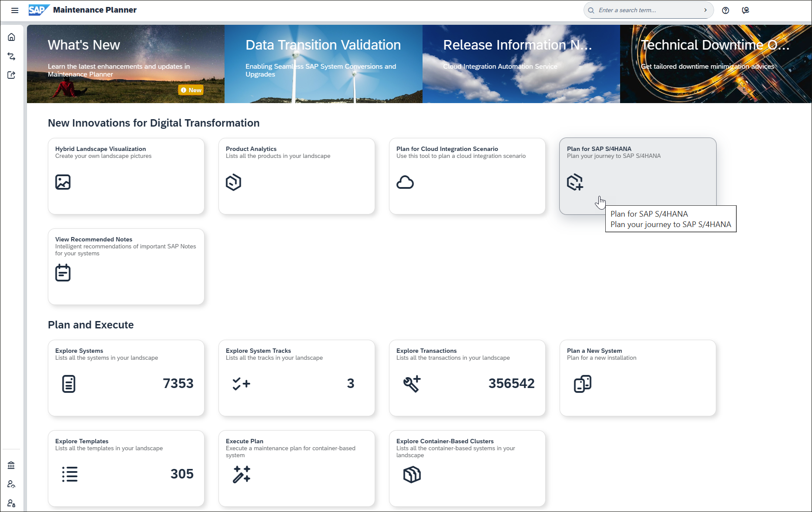Open the support headset icon in header
The image size is (812, 512).
pyautogui.click(x=745, y=10)
